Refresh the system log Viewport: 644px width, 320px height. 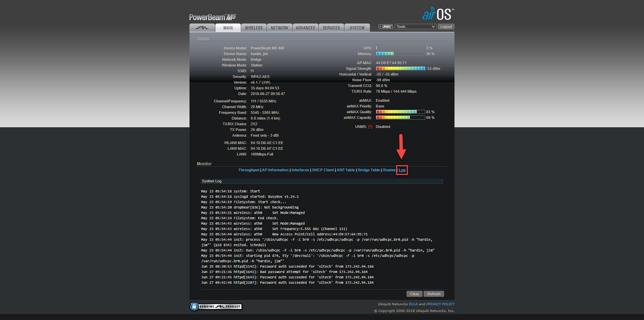[x=434, y=294]
